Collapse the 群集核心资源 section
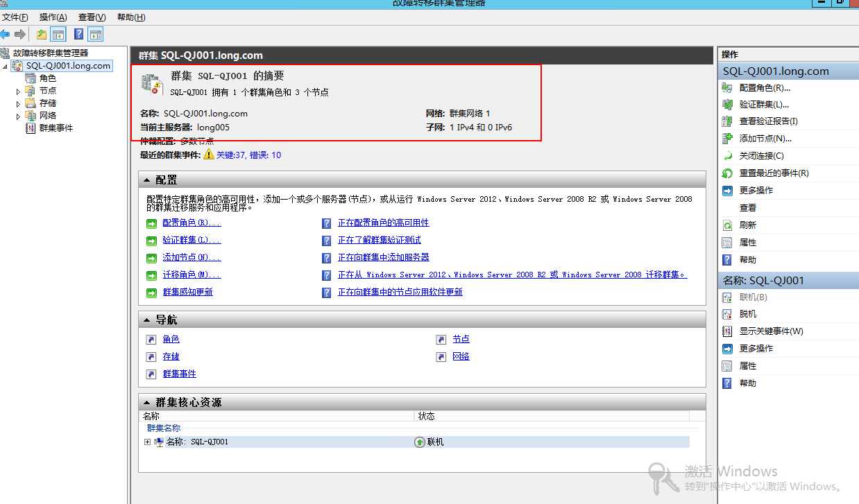This screenshot has width=859, height=504. point(146,403)
